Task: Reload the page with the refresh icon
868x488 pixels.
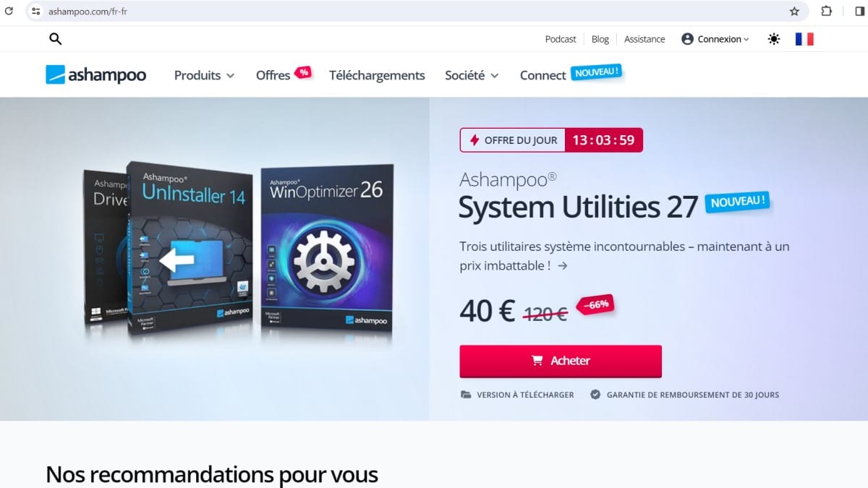Action: (x=9, y=12)
